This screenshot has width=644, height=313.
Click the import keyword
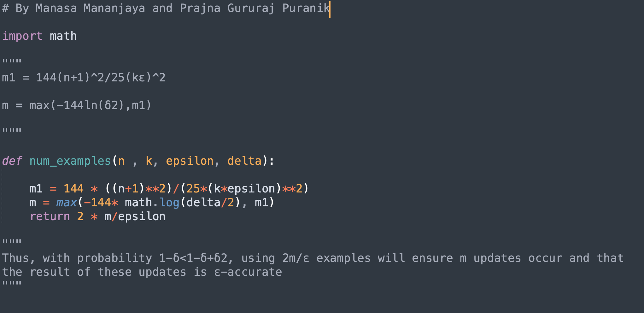22,36
